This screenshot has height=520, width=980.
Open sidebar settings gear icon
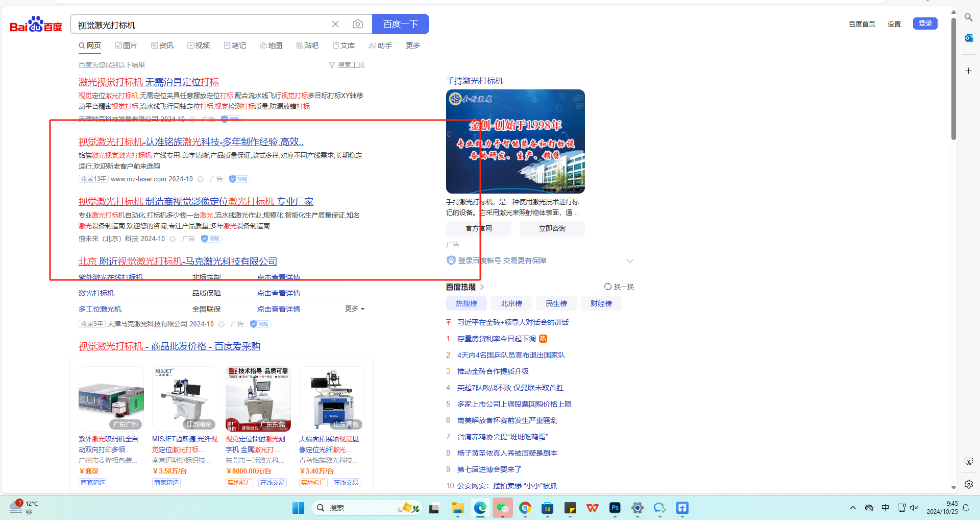(x=968, y=484)
